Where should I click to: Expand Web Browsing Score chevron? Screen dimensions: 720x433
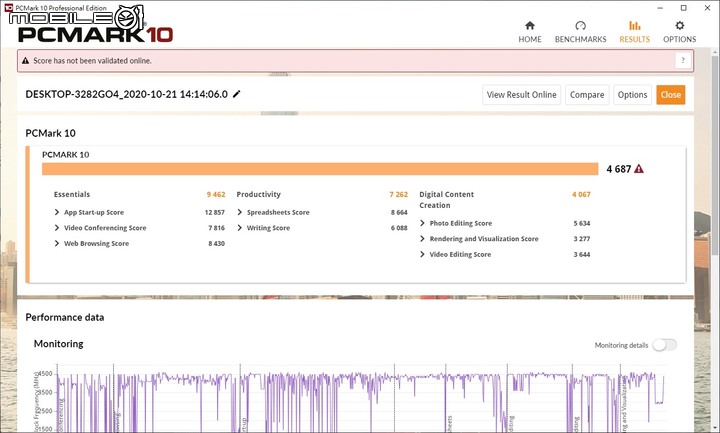57,243
